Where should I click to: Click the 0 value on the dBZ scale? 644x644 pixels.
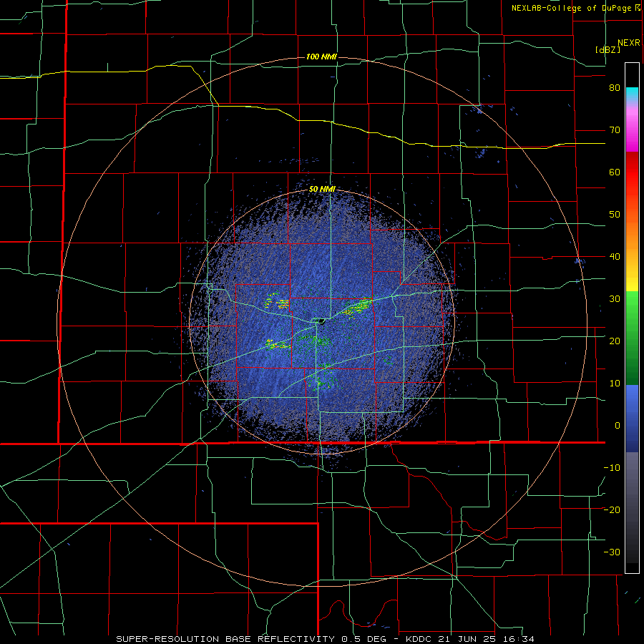coord(618,426)
